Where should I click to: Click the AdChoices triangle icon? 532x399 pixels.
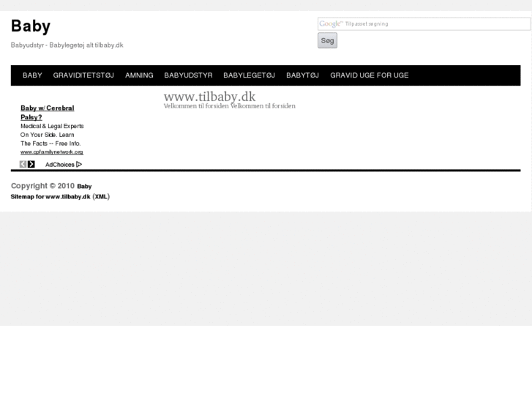click(79, 164)
